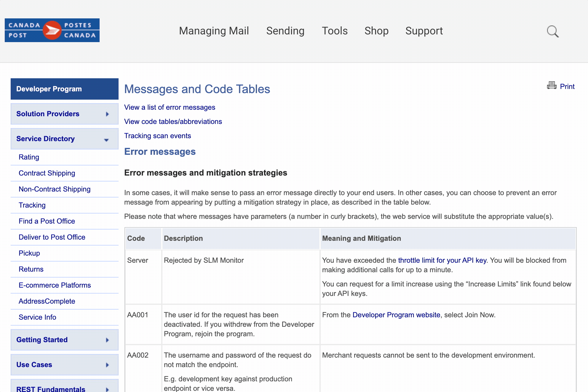This screenshot has height=392, width=588.
Task: Open the search magnifier icon
Action: tap(553, 31)
